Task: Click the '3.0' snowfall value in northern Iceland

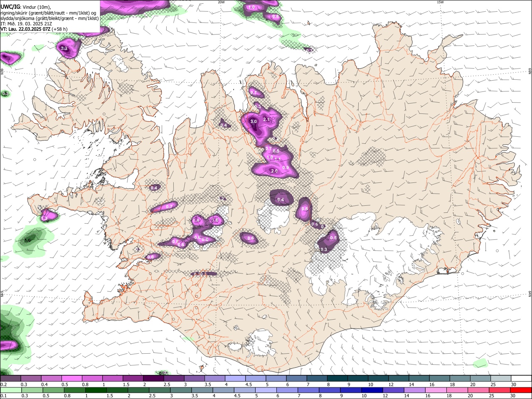Action: point(254,121)
